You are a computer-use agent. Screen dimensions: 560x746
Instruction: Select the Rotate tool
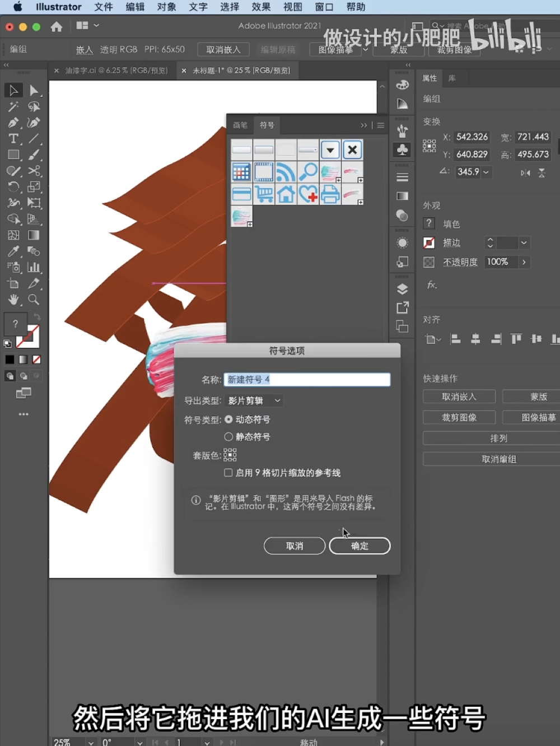point(13,186)
